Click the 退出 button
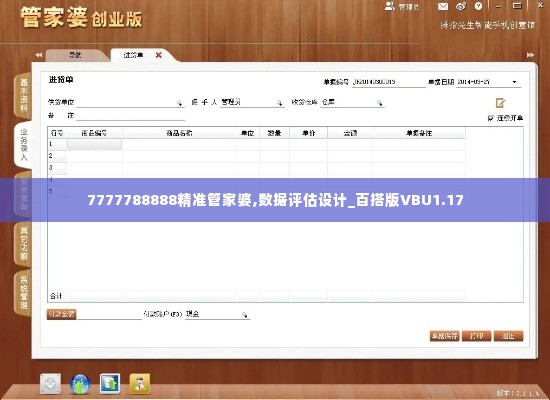 (x=508, y=336)
